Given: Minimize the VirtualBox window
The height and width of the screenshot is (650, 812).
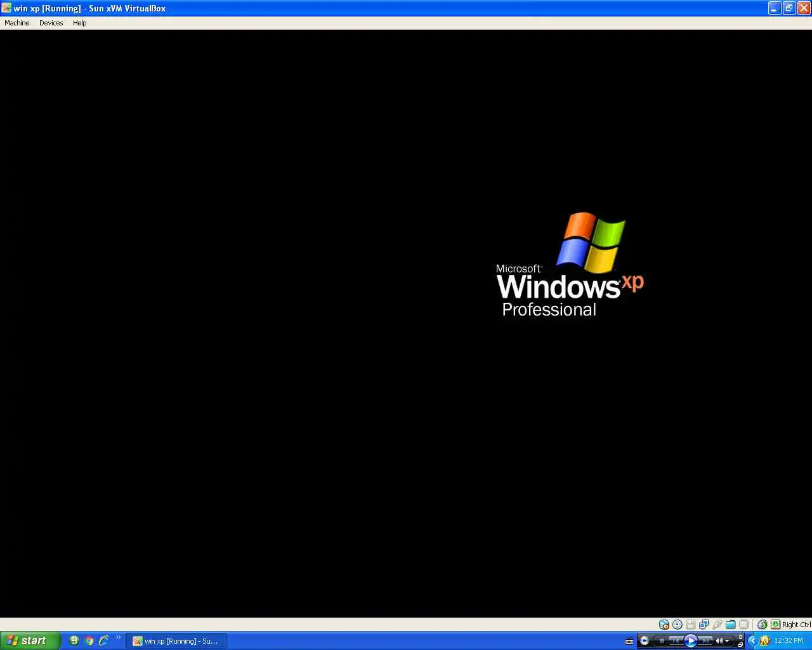Looking at the screenshot, I should pyautogui.click(x=775, y=8).
